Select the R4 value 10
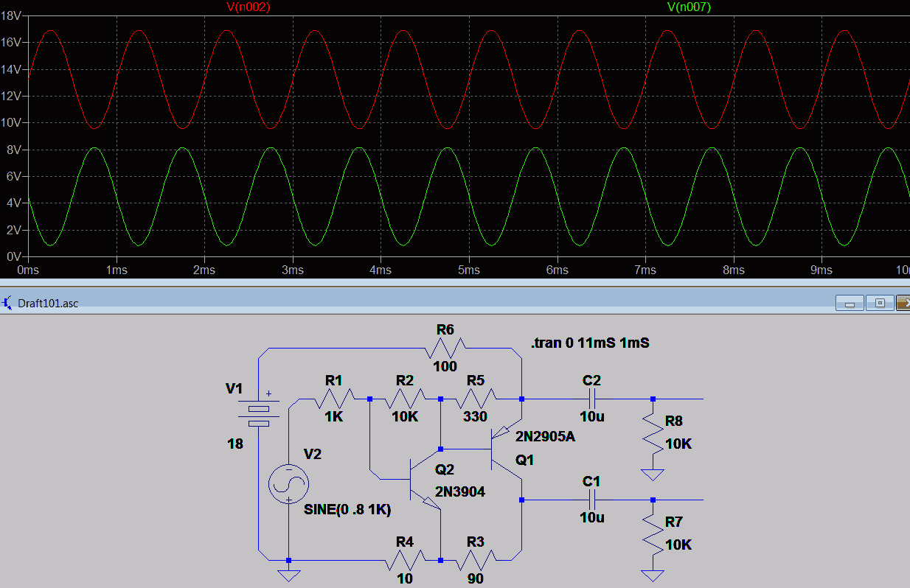The image size is (910, 588). 405,578
